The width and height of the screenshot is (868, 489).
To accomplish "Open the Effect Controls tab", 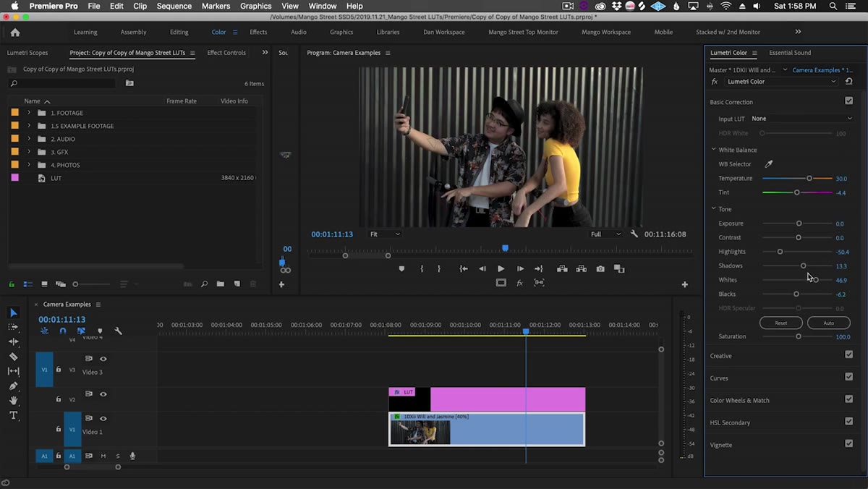I will pos(226,53).
